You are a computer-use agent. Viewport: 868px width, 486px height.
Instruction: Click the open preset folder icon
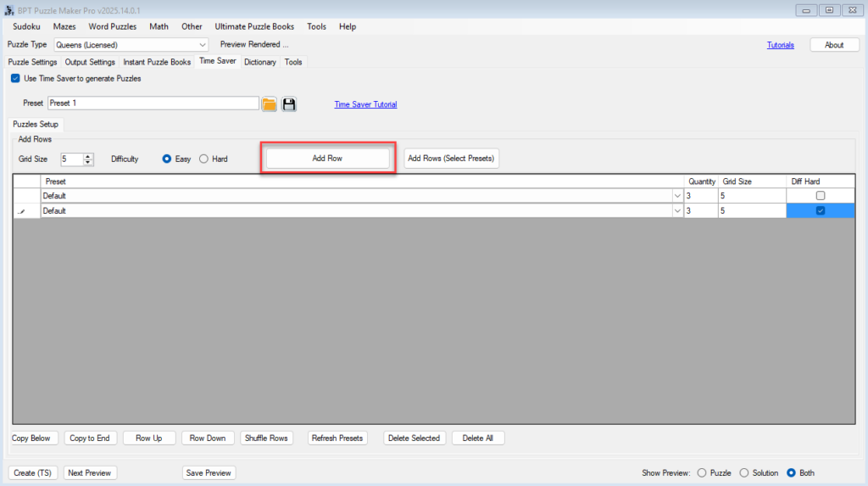coord(270,104)
